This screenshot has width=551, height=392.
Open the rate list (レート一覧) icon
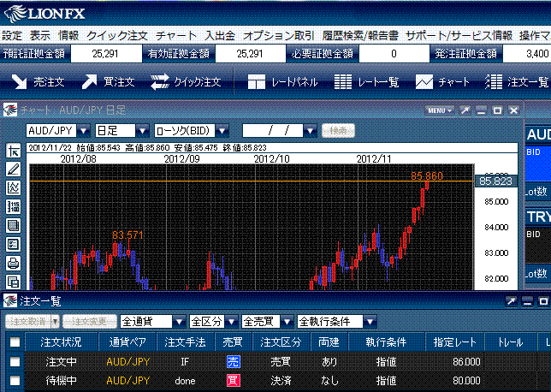[x=342, y=82]
